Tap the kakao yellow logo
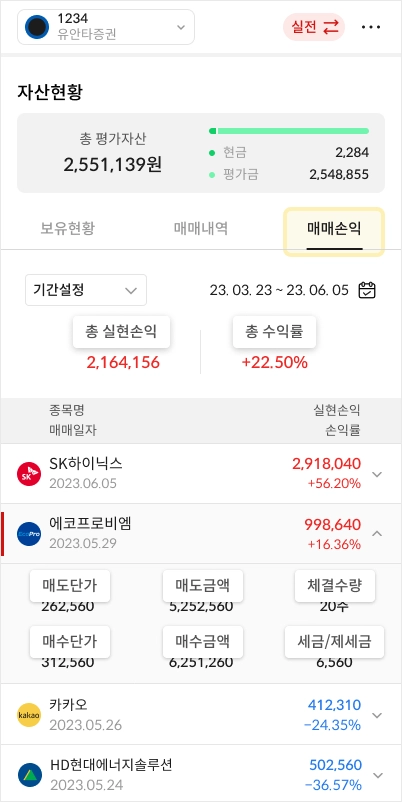Screen dimensions: 402x802 (x=29, y=715)
